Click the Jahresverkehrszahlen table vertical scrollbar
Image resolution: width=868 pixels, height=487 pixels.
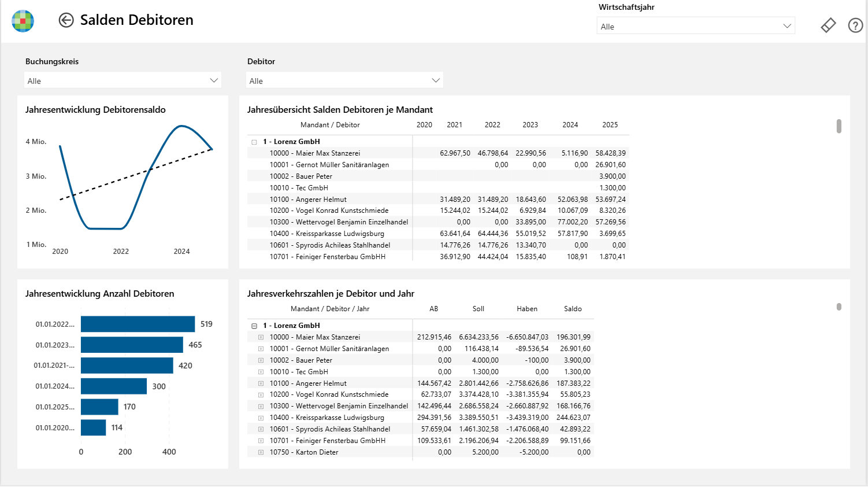(839, 307)
